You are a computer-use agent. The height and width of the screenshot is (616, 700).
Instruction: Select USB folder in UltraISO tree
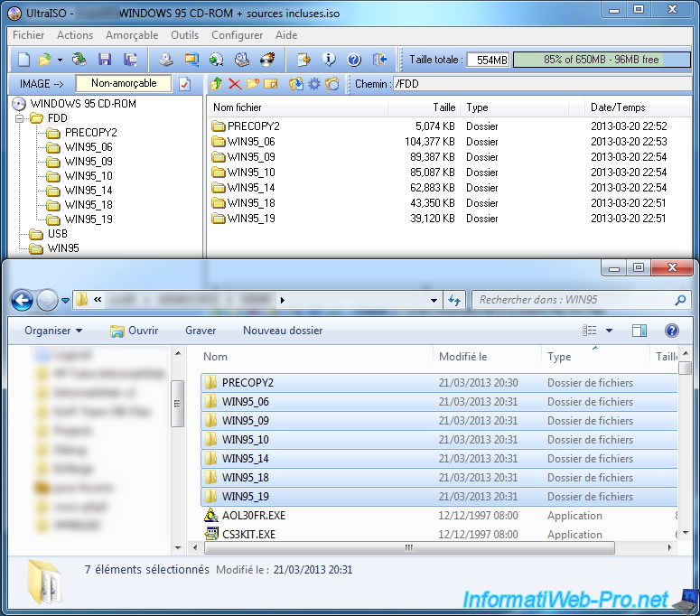pos(58,233)
